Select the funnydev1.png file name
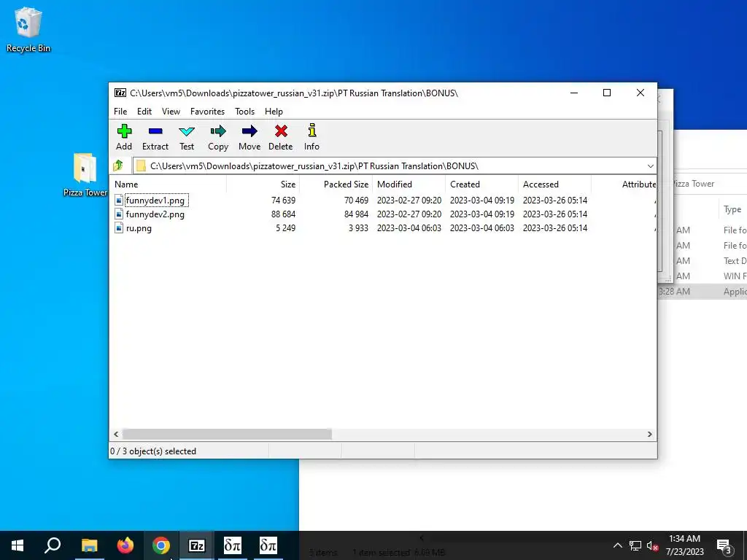Viewport: 747px width, 560px height. click(x=155, y=201)
